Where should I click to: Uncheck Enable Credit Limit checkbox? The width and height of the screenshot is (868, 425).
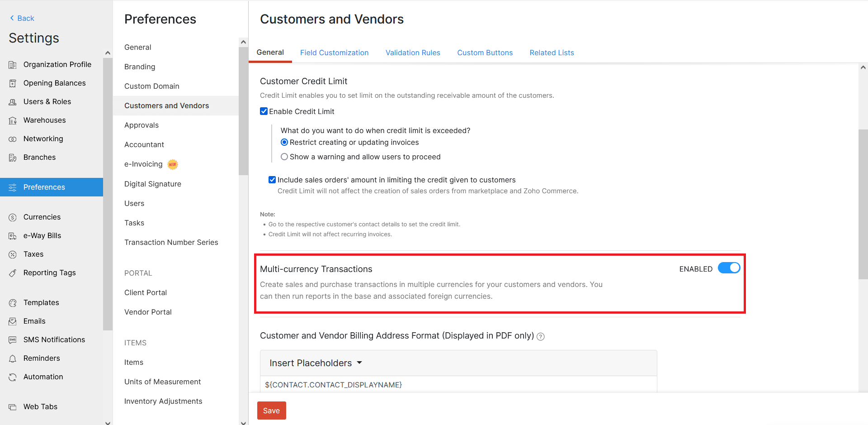pyautogui.click(x=264, y=111)
